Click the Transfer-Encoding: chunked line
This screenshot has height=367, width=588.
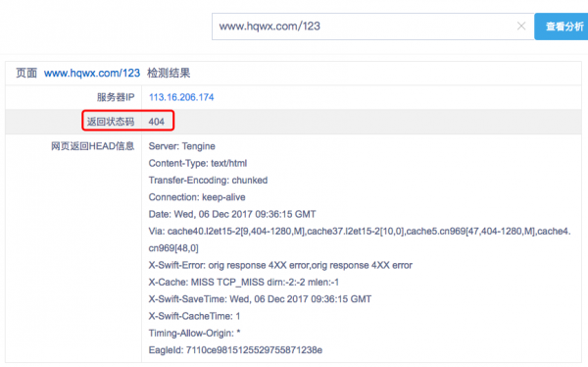pos(208,181)
